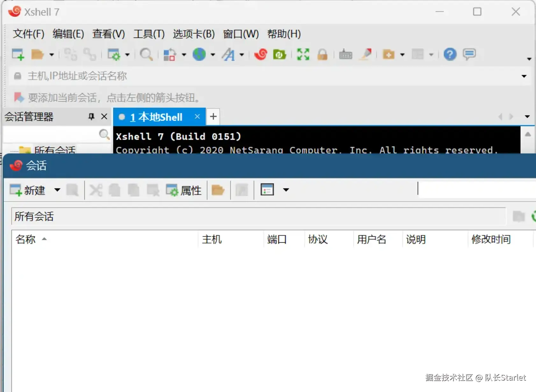536x392 pixels.
Task: Click the lock screen padlock icon
Action: pyautogui.click(x=322, y=54)
